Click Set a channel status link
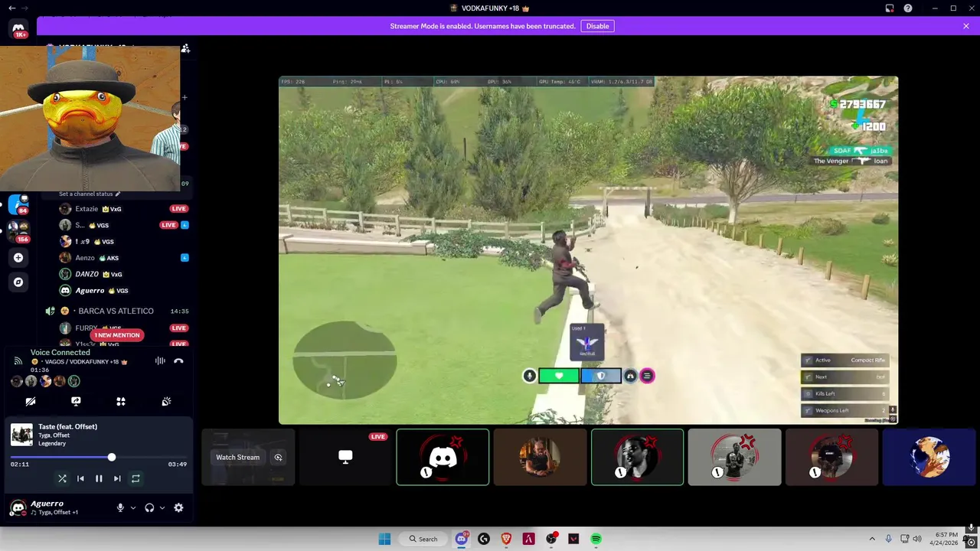The width and height of the screenshot is (980, 551). click(90, 194)
